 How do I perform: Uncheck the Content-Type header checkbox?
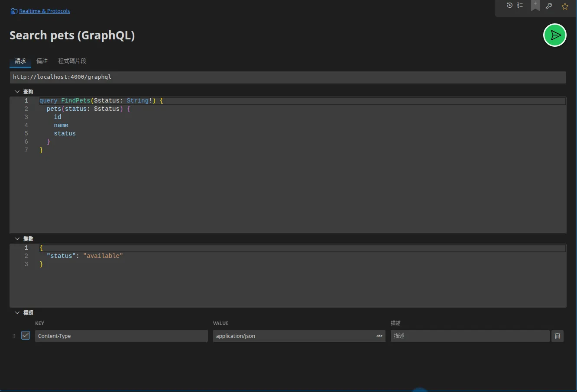coord(26,336)
